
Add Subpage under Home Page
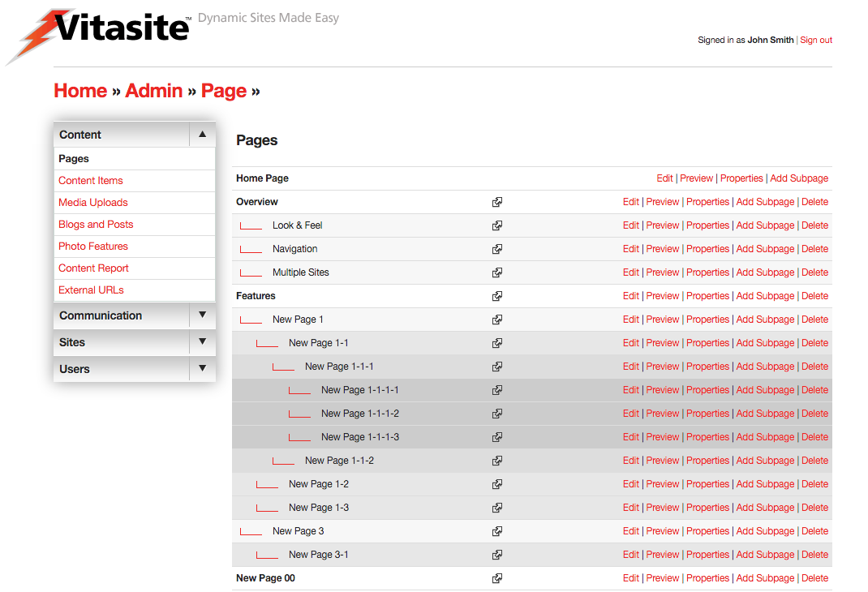pyautogui.click(x=799, y=178)
